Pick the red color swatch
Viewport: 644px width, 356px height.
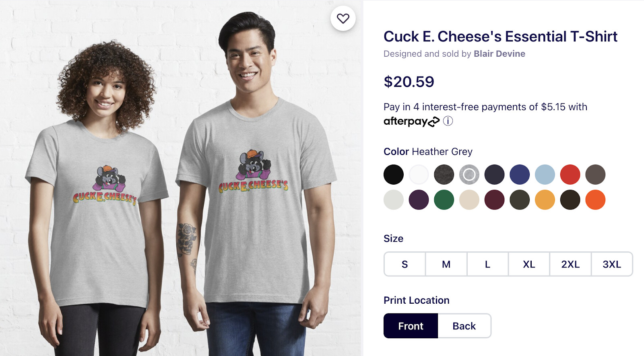point(570,175)
